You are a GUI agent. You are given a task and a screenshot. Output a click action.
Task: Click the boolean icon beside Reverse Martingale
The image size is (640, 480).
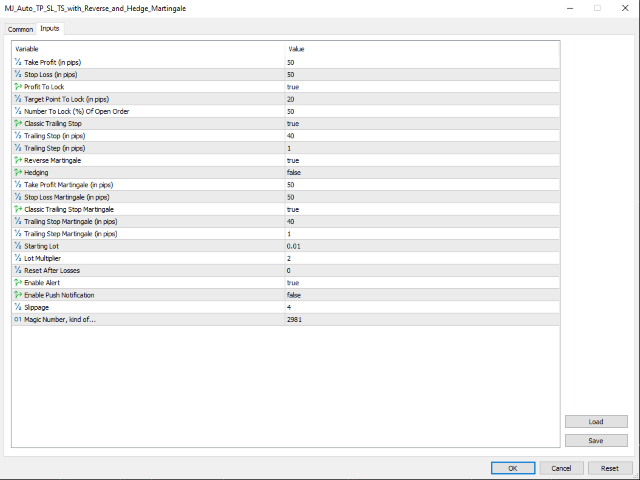click(x=18, y=160)
